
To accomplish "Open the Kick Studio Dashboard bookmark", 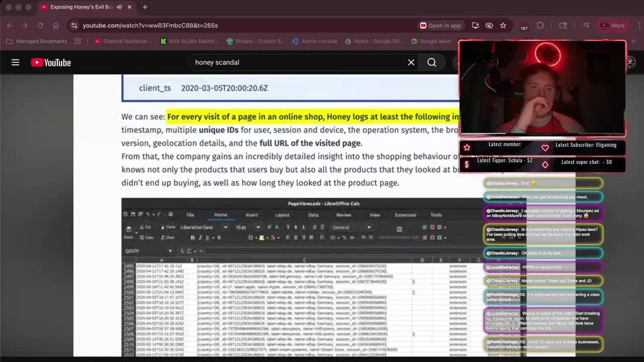I will point(189,41).
